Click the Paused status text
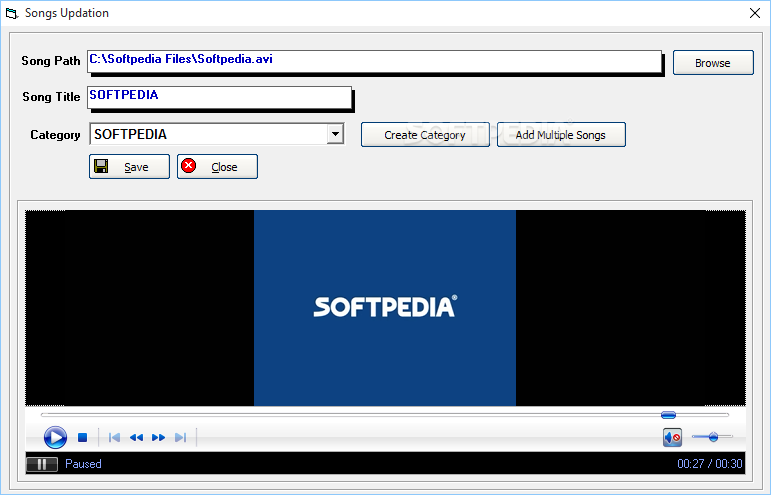This screenshot has width=771, height=495. click(83, 464)
